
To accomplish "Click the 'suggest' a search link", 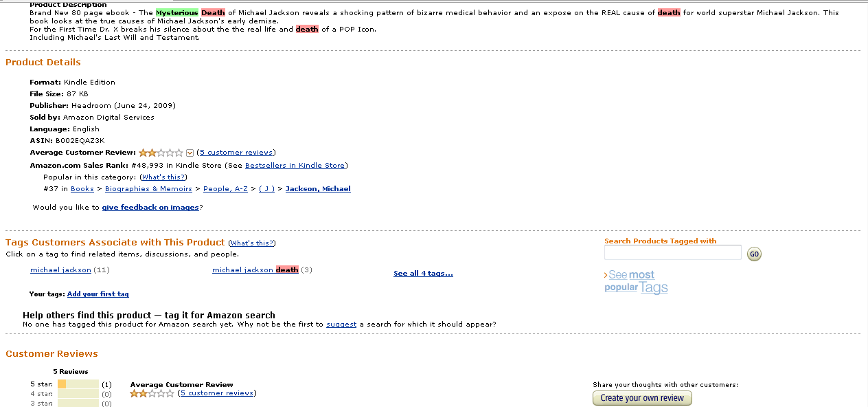I will coord(341,324).
